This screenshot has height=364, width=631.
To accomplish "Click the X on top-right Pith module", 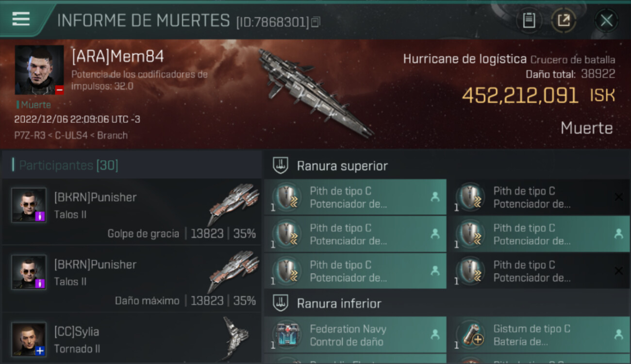I will tap(618, 197).
